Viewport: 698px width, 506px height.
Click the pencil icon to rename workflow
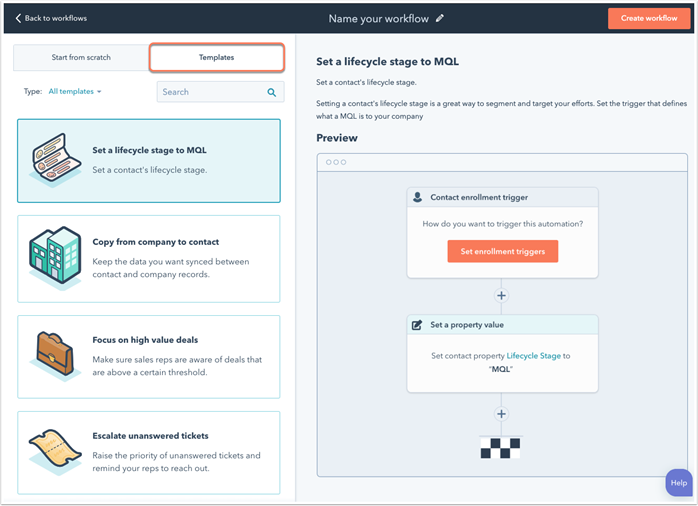pyautogui.click(x=440, y=18)
